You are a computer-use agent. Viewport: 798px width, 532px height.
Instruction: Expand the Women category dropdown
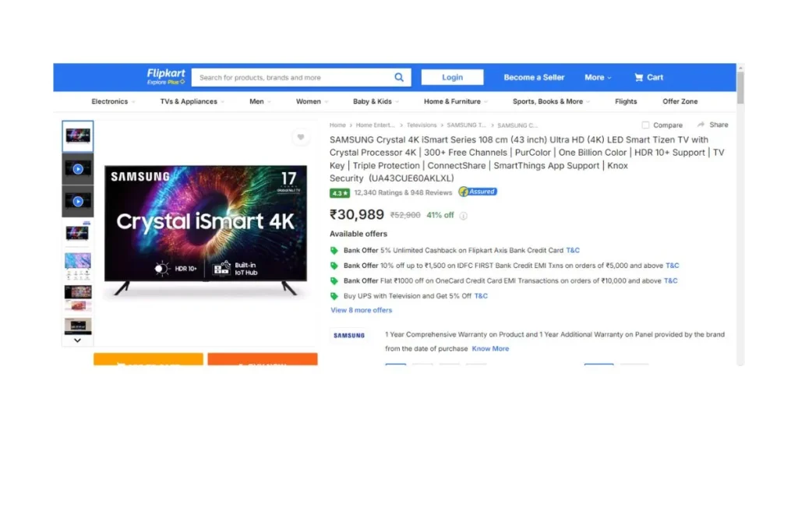(x=312, y=101)
